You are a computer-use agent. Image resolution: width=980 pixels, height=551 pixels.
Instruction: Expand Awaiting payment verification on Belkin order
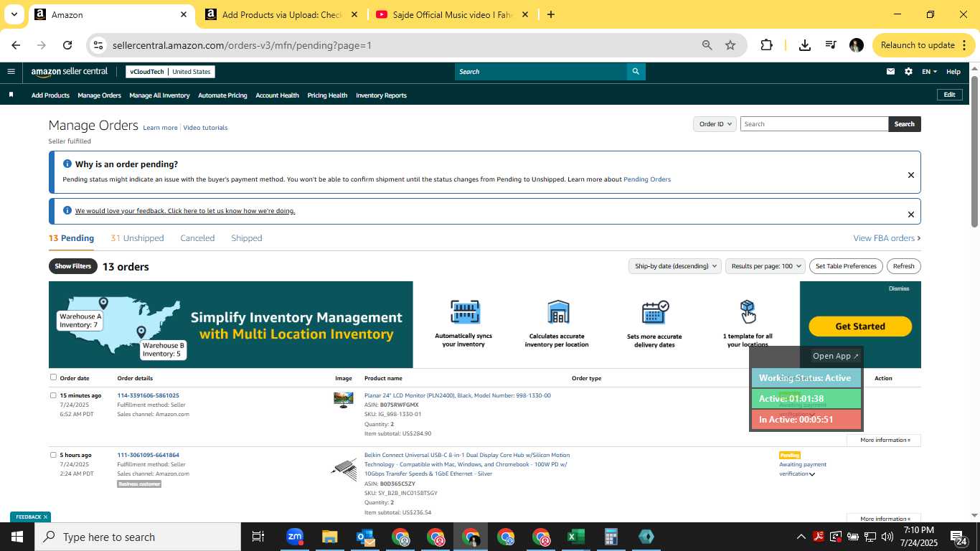[812, 474]
